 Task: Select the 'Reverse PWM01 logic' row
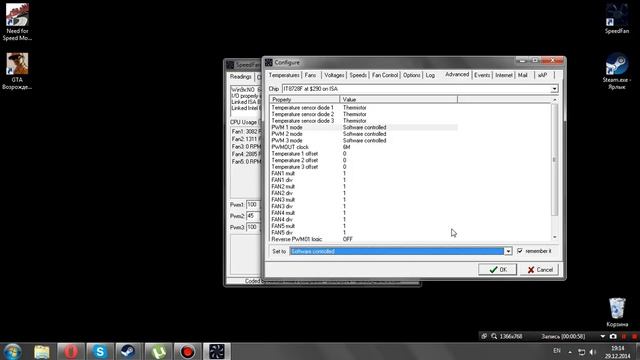coord(364,239)
